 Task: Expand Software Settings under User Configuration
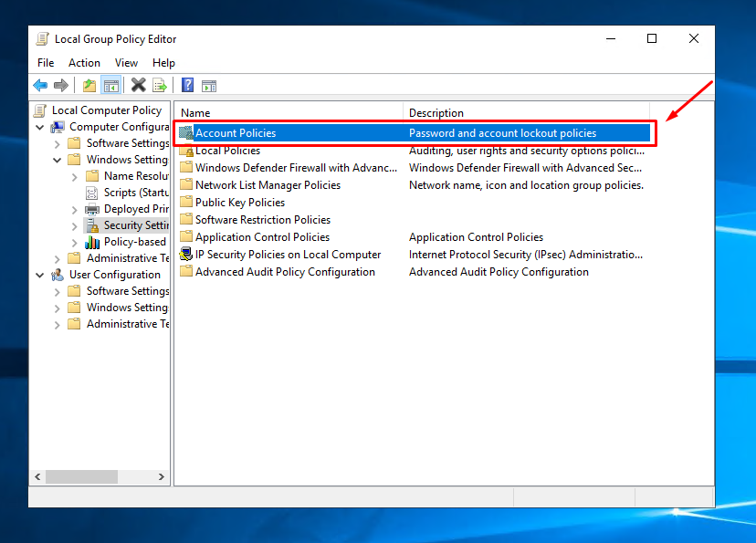(x=57, y=291)
